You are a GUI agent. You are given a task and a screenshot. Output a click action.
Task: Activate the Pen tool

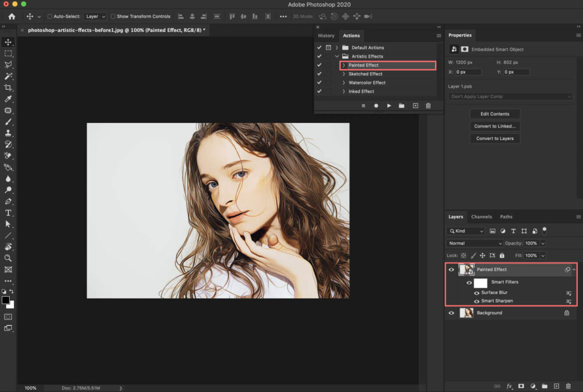point(8,201)
